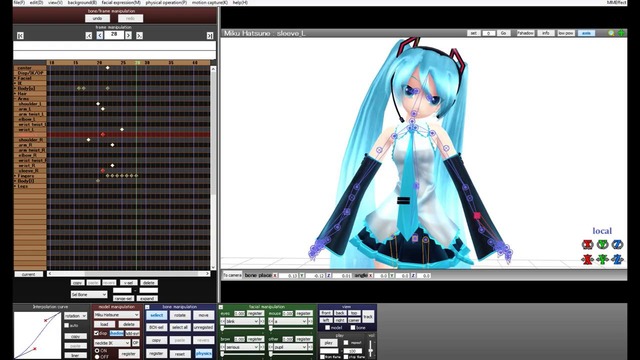Select the red sleeve_L bone marker on model
Screen dimensions: 640x360
point(477,216)
